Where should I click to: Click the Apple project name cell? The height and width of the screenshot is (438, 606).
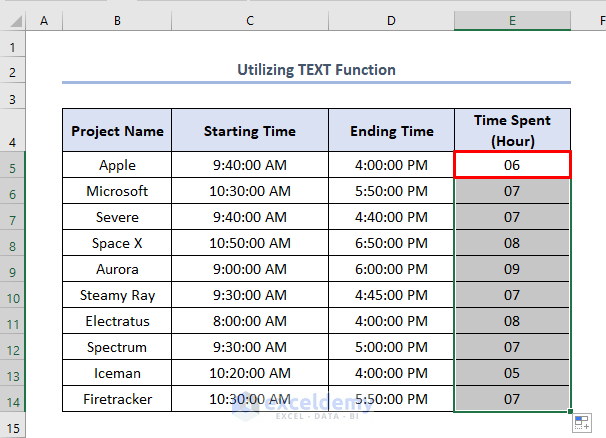click(x=117, y=165)
